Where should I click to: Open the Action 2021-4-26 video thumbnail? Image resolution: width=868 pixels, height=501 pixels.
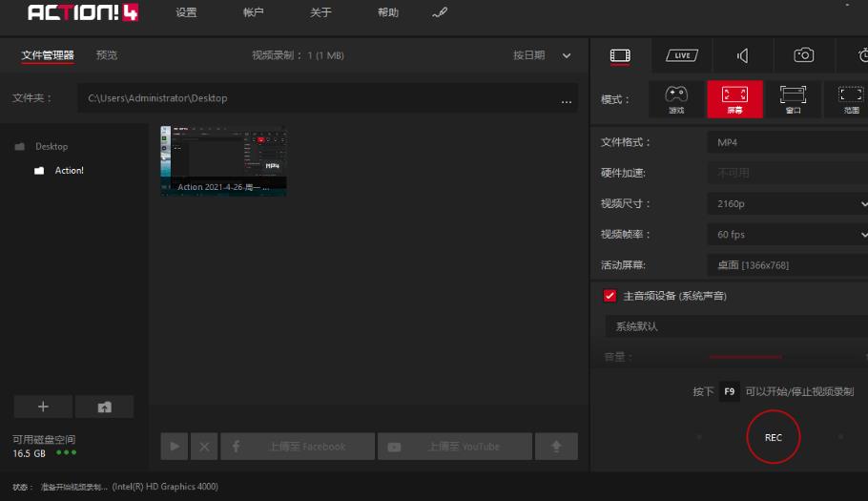point(223,160)
